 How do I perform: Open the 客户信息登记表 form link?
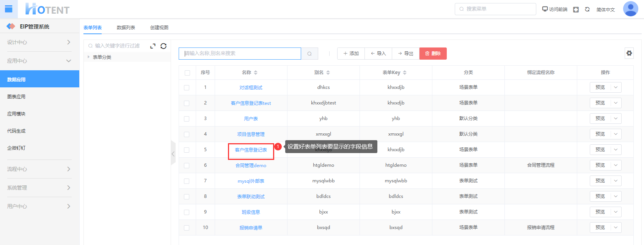pos(251,150)
